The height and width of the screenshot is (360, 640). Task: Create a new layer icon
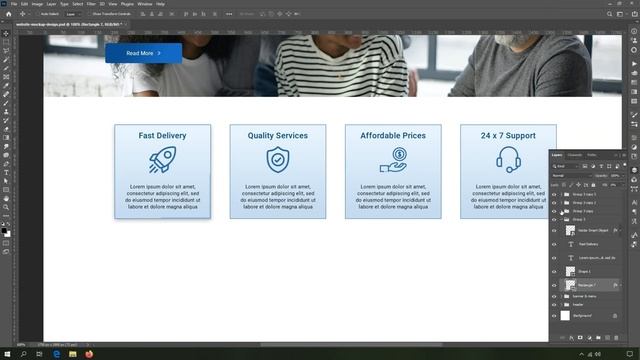(607, 338)
